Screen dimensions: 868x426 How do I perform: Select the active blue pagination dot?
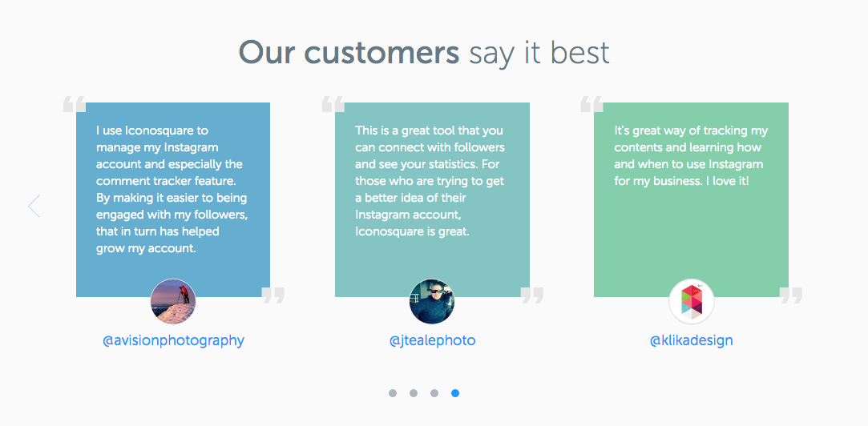tap(455, 393)
